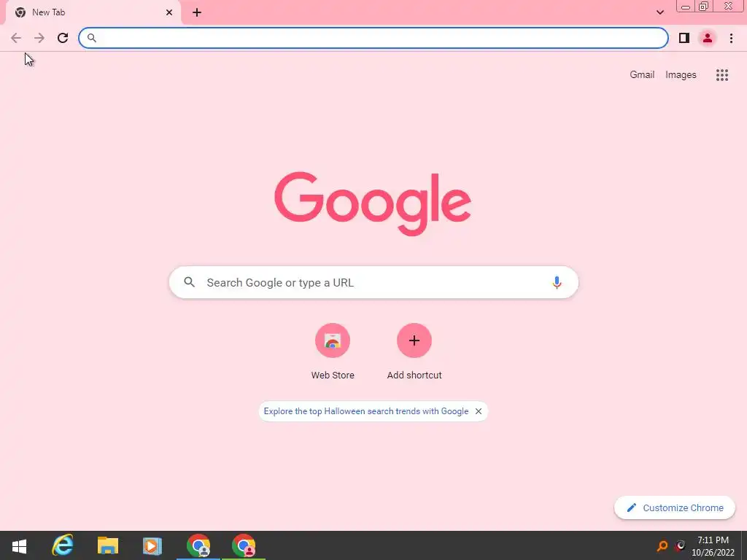This screenshot has width=747, height=560.
Task: Open the media player taskbar icon
Action: 152,545
